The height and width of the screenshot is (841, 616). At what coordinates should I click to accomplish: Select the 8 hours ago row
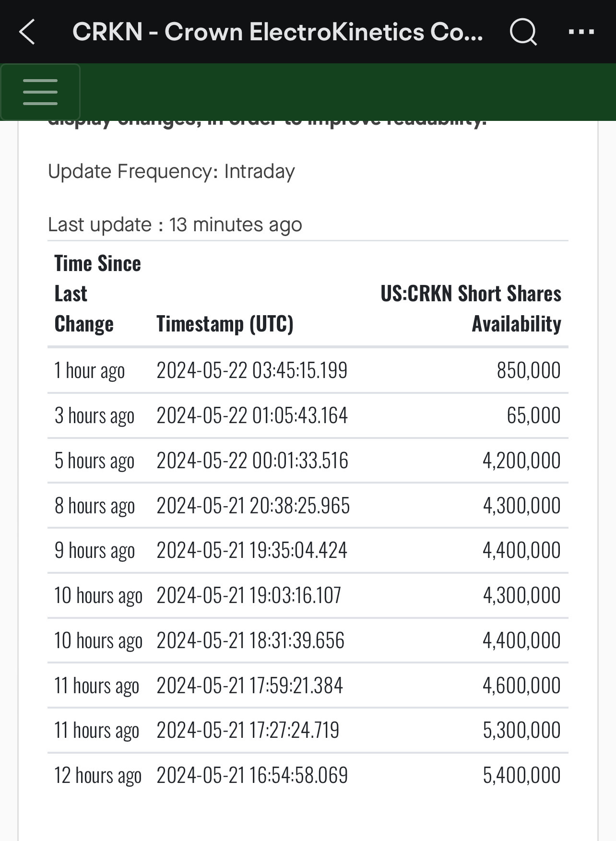(308, 506)
